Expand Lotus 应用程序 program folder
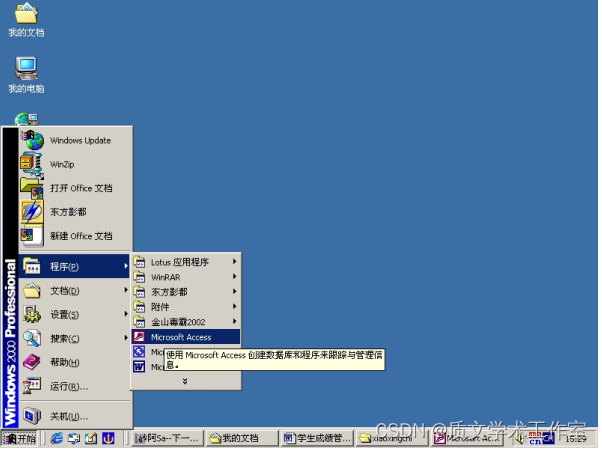602x450 pixels. point(186,262)
